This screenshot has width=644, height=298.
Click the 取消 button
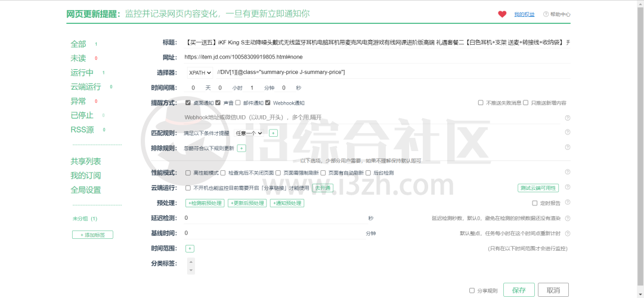pos(553,290)
